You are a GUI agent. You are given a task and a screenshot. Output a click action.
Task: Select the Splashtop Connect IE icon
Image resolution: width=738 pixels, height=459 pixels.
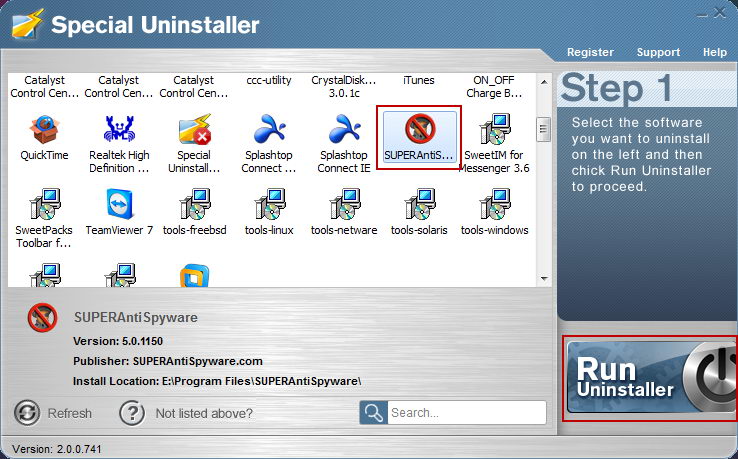[x=344, y=129]
